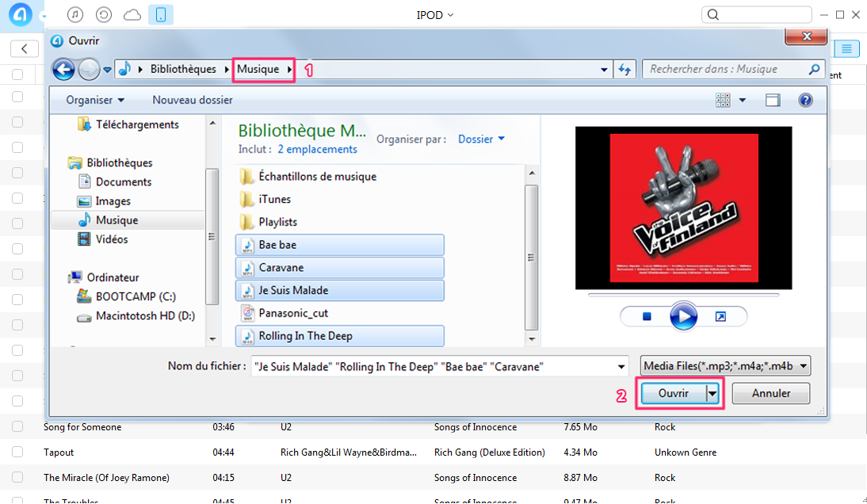This screenshot has height=504, width=867.
Task: Open recent locations dropdown arrow
Action: click(x=107, y=70)
